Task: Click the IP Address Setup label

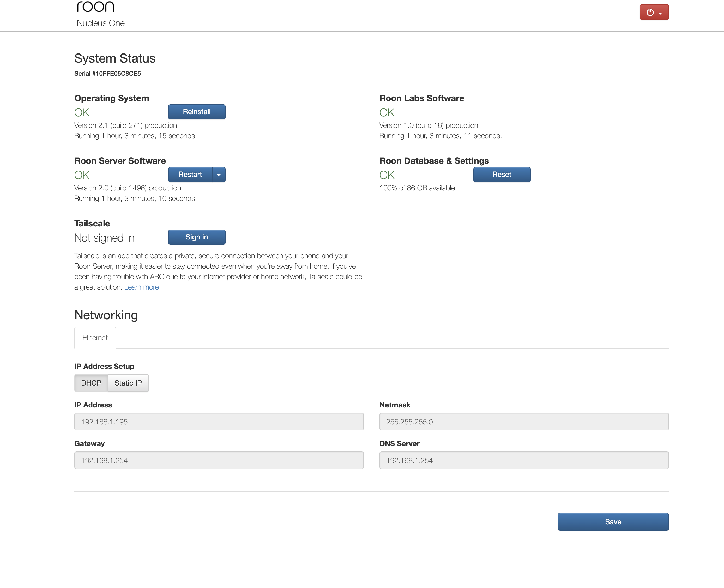Action: (x=104, y=366)
